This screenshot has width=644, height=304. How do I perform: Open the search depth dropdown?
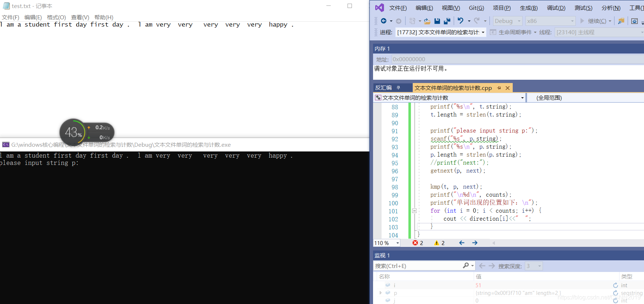click(x=534, y=266)
